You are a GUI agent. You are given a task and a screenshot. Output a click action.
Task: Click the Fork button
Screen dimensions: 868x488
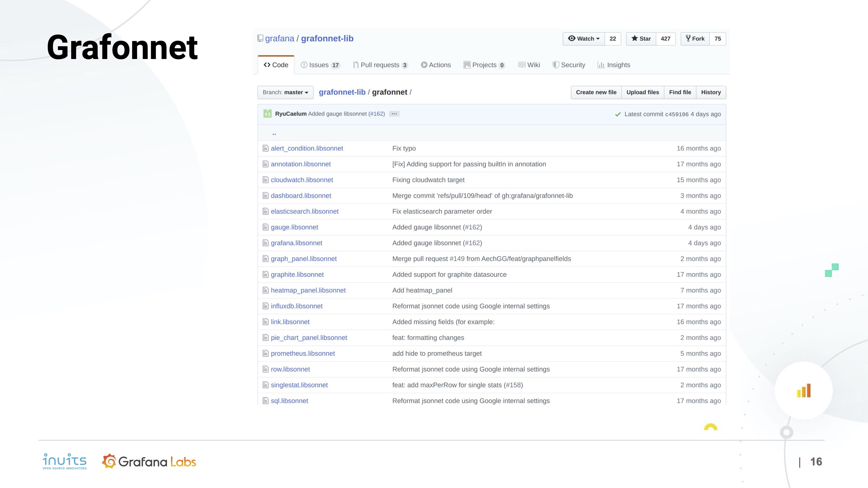tap(695, 39)
